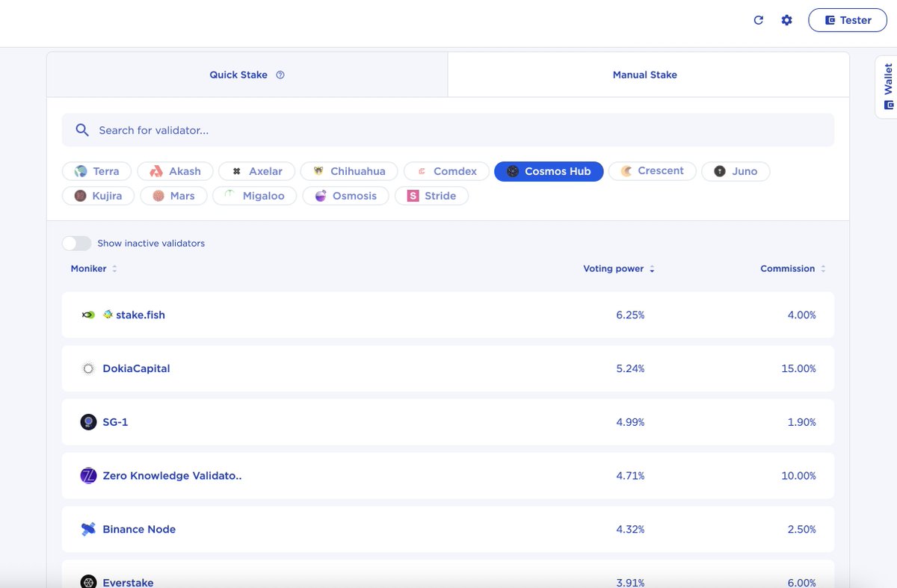897x588 pixels.
Task: Select the Axelar chain chip
Action: tap(256, 171)
